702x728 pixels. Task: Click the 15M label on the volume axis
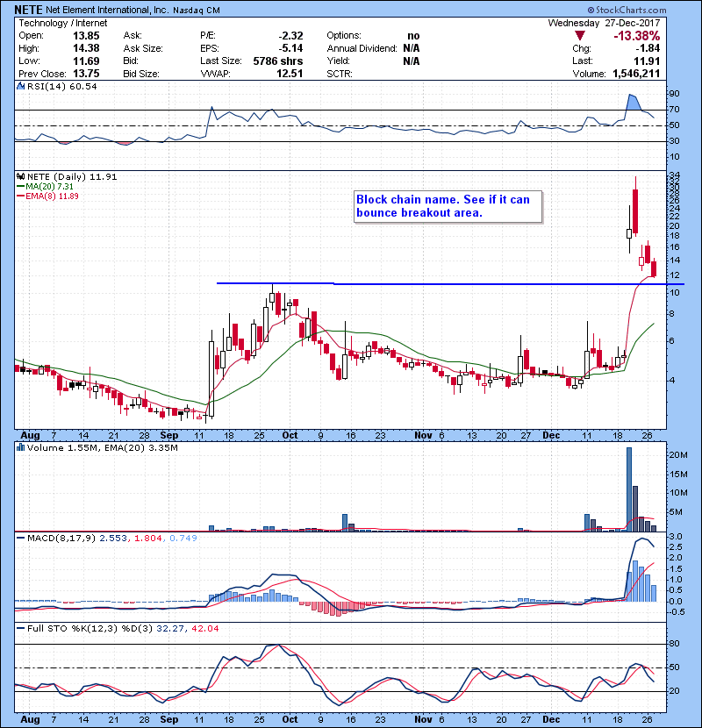click(677, 474)
